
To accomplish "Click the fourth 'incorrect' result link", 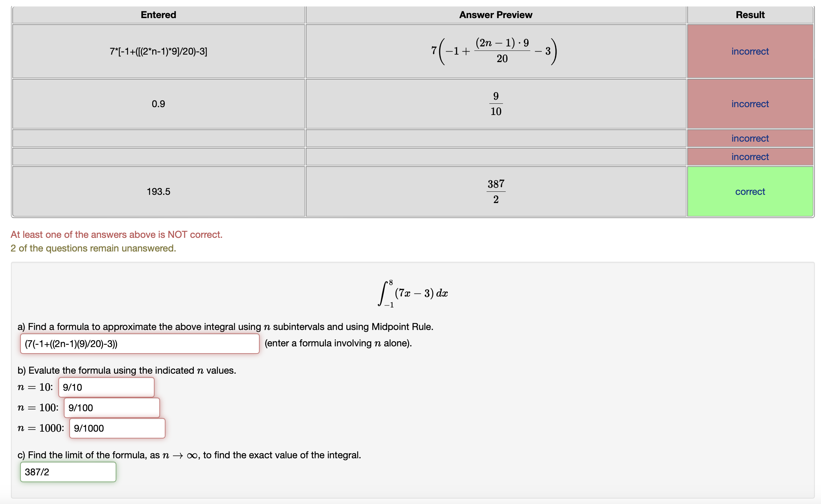I will pyautogui.click(x=750, y=157).
